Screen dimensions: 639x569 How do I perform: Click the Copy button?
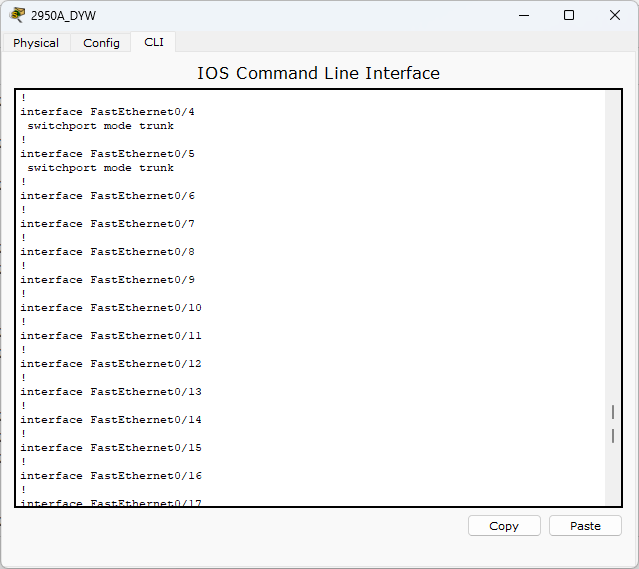coord(504,526)
